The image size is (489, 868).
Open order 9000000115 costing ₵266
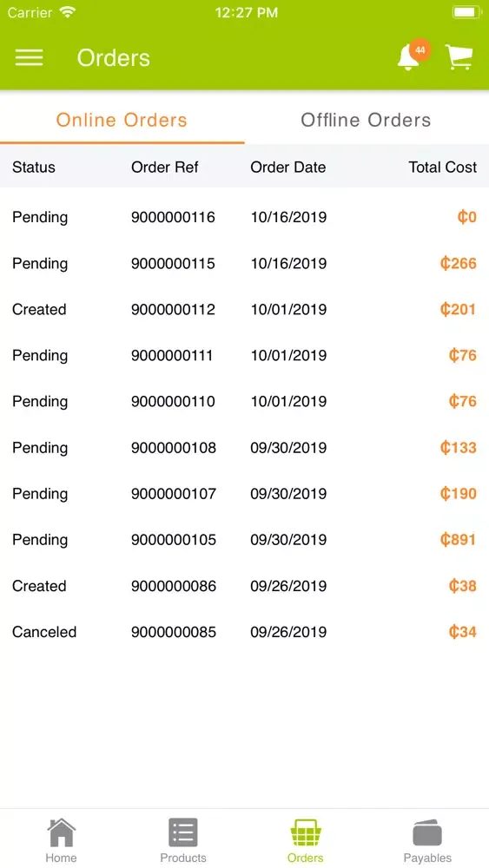(244, 263)
